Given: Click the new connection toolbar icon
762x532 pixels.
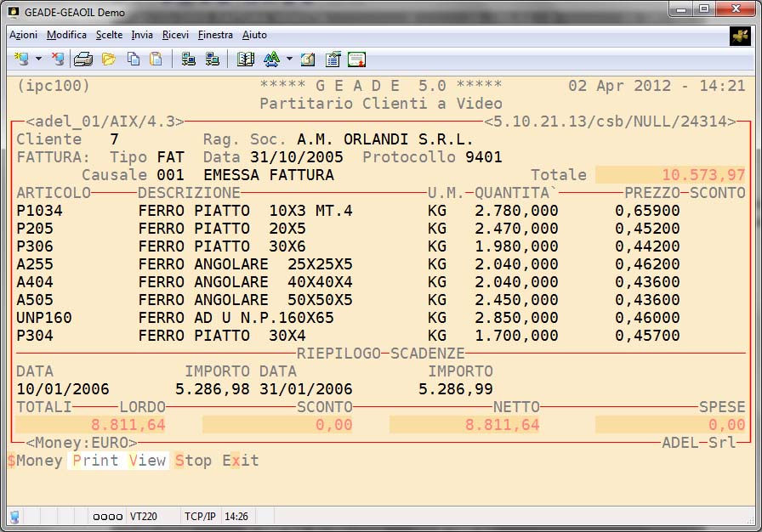Looking at the screenshot, I should (20, 59).
